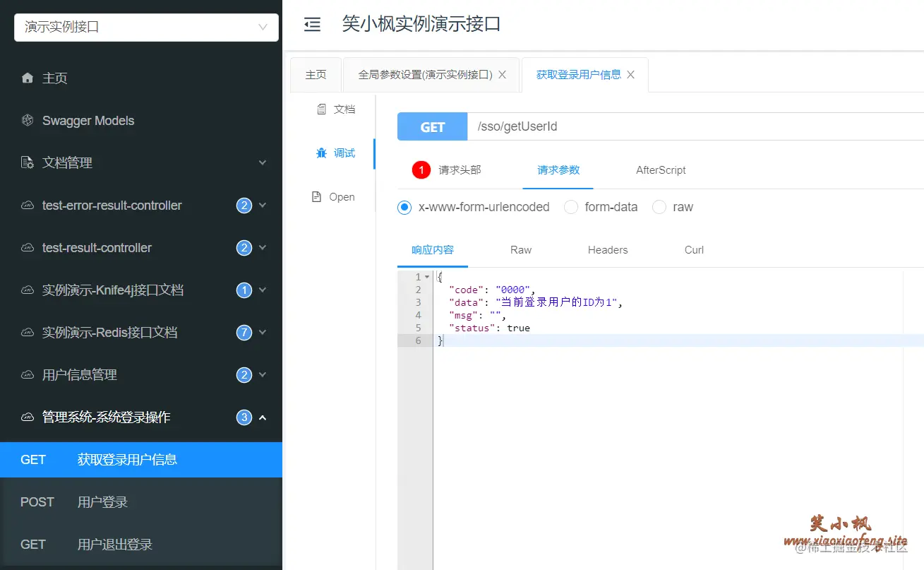Viewport: 924px width, 570px height.
Task: Click the 文档管理 document icon
Action: [28, 163]
